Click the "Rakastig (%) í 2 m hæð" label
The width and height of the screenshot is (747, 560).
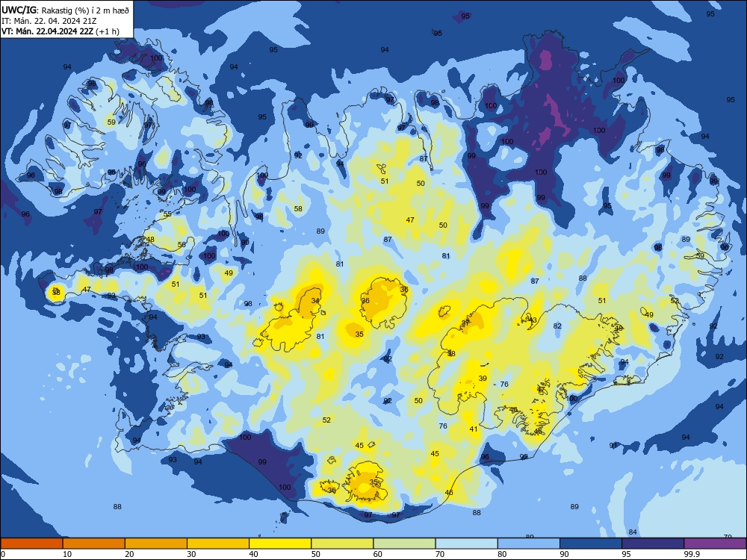(85, 10)
